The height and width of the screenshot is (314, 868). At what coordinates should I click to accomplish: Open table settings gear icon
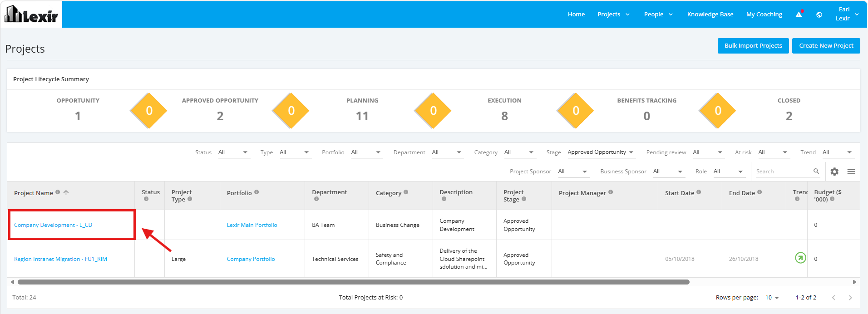pos(834,172)
